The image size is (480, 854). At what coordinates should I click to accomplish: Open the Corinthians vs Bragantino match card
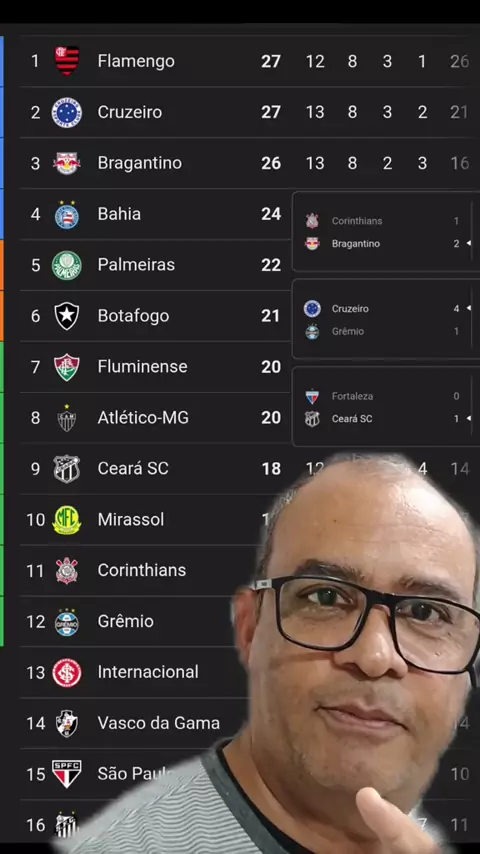pyautogui.click(x=386, y=232)
